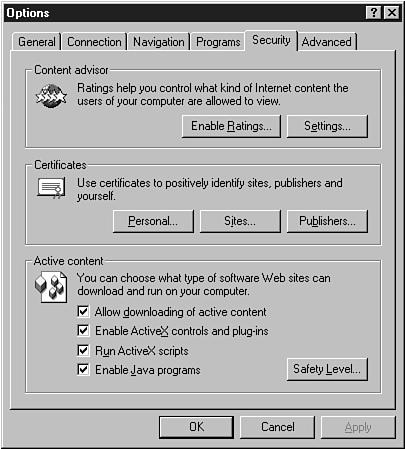Close the Options dialog window

[x=392, y=13]
